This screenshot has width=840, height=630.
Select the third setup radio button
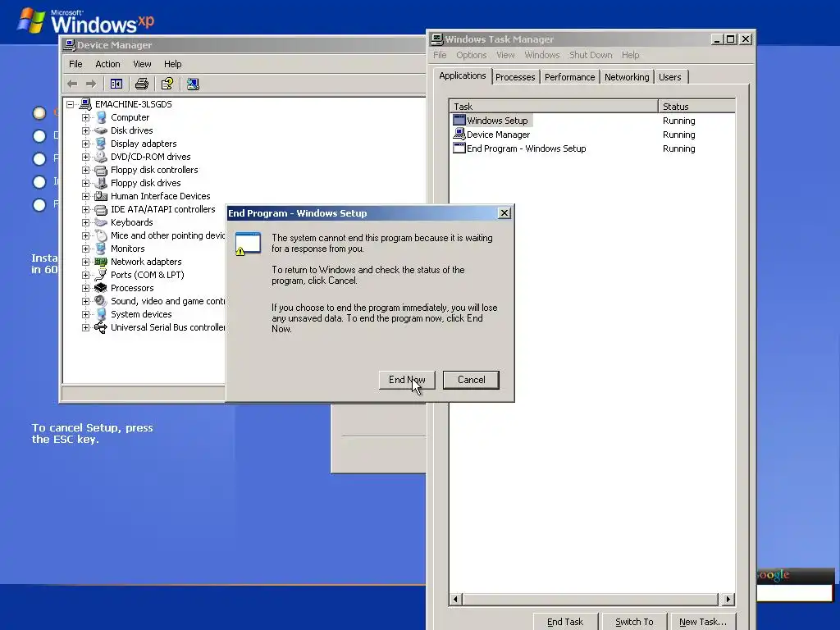point(39,159)
